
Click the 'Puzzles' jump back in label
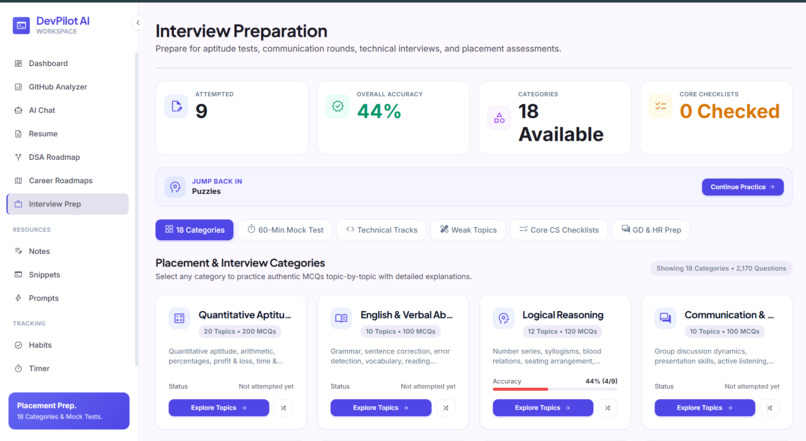tap(206, 191)
